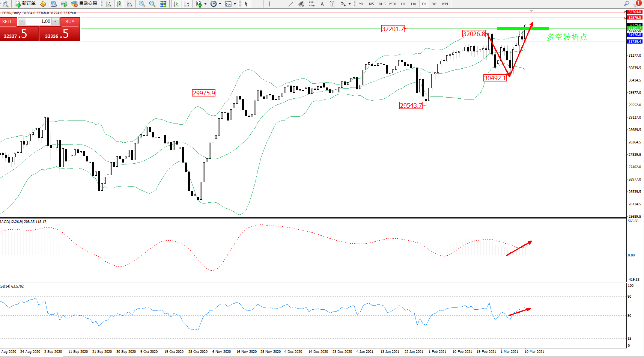Open the New Order (新订单) window

[25, 4]
